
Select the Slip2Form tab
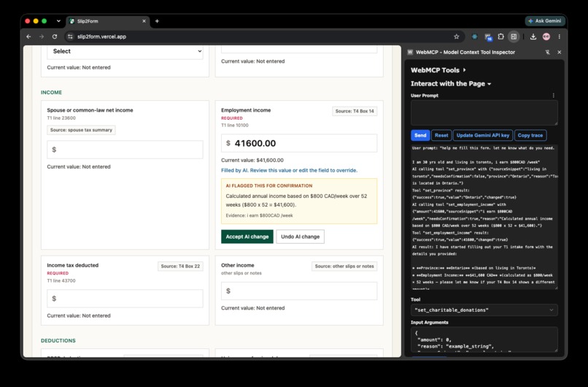tap(108, 21)
